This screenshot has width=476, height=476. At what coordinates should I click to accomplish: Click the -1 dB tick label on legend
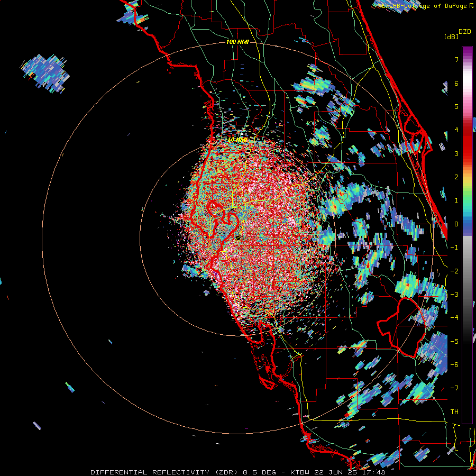(454, 248)
